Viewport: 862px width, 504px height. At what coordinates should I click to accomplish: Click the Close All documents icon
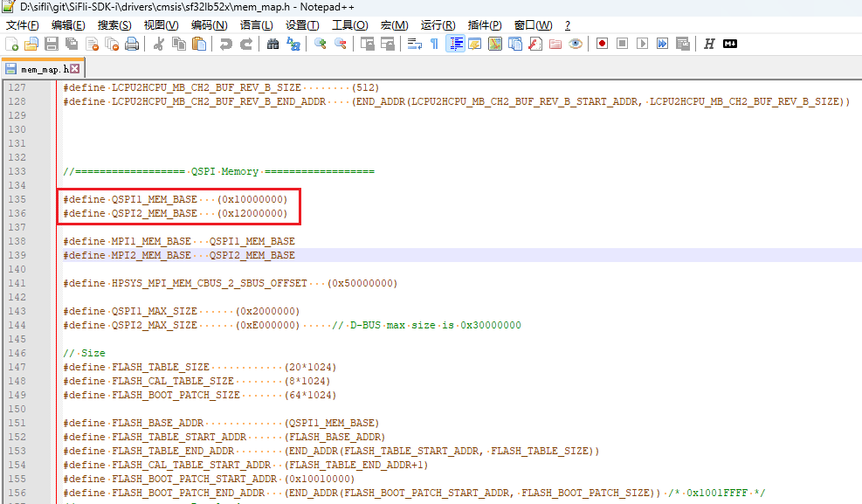point(112,44)
